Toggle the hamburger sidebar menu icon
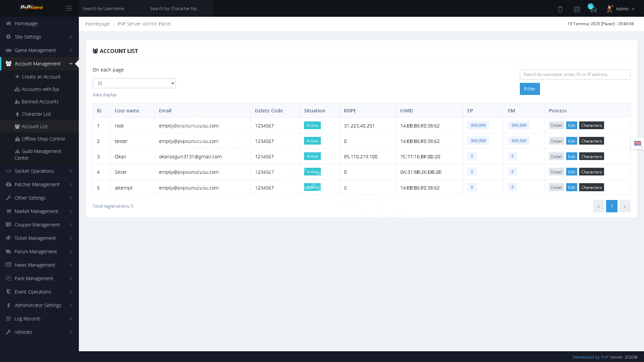This screenshot has width=644, height=362. (69, 8)
